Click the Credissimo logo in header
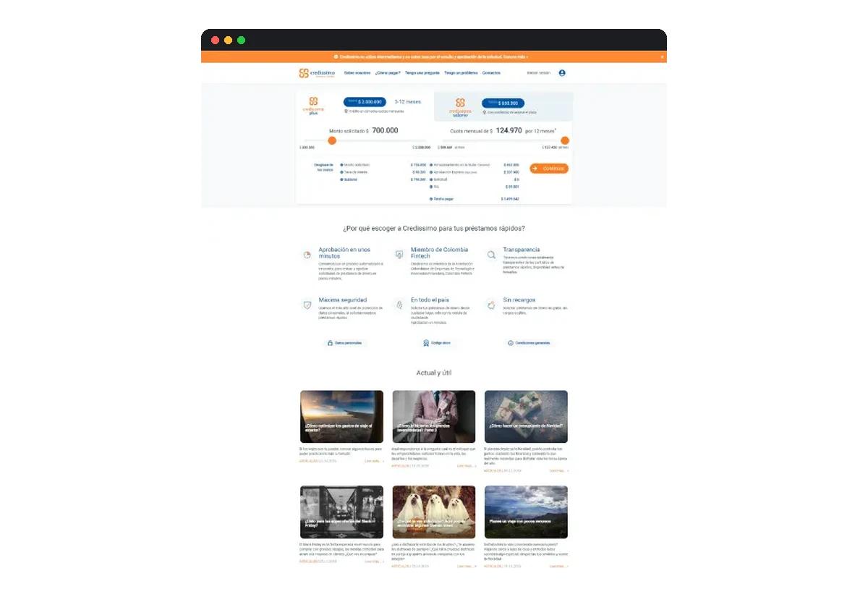This screenshot has width=868, height=597. [x=317, y=73]
